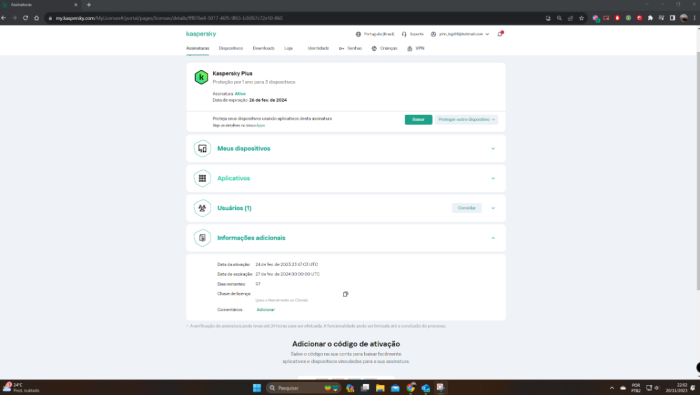Click the taskbar clock and date
The width and height of the screenshot is (700, 395).
coord(676,387)
